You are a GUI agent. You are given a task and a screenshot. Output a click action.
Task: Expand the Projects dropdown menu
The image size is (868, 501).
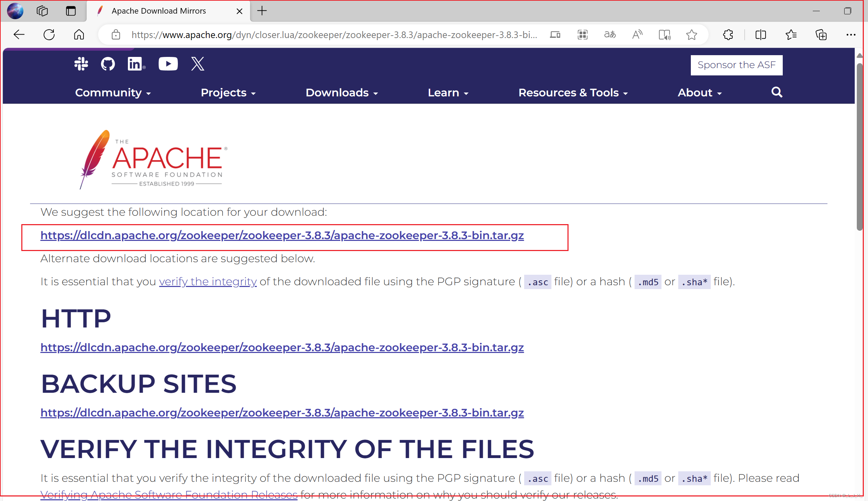(228, 93)
